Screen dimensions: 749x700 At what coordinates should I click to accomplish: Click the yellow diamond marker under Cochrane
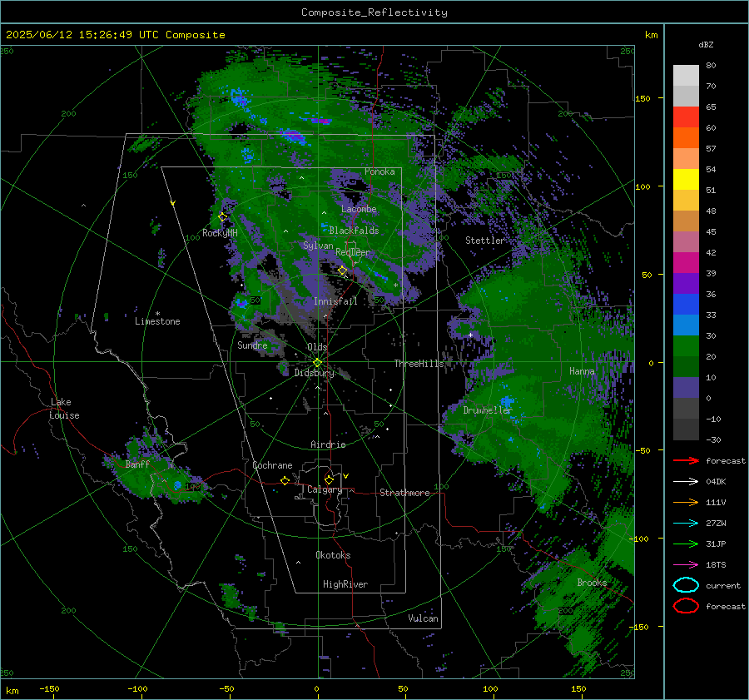(x=285, y=480)
